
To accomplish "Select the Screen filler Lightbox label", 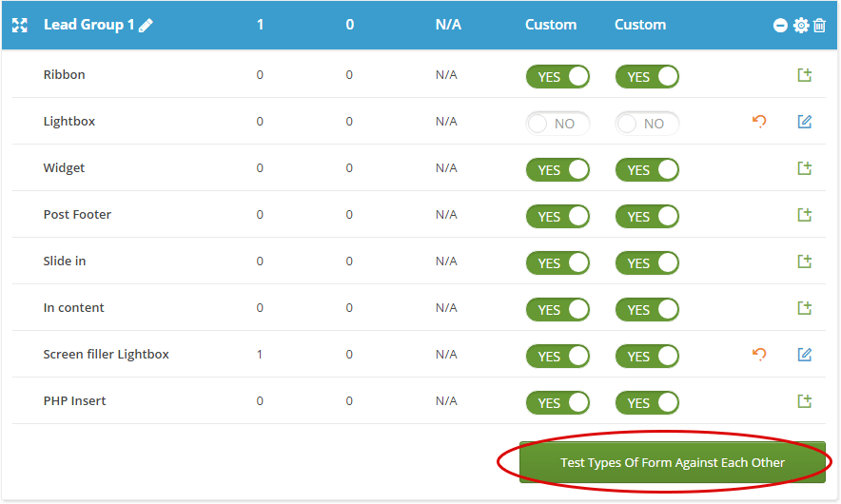I will click(107, 355).
